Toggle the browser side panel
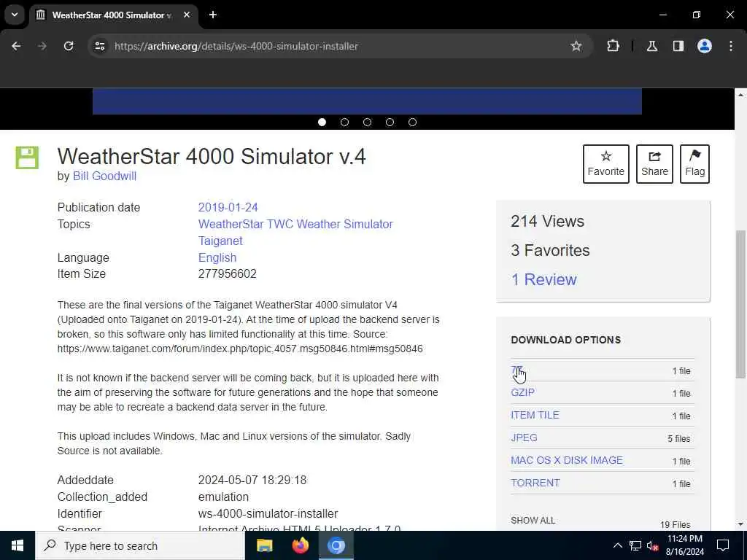 (x=678, y=46)
